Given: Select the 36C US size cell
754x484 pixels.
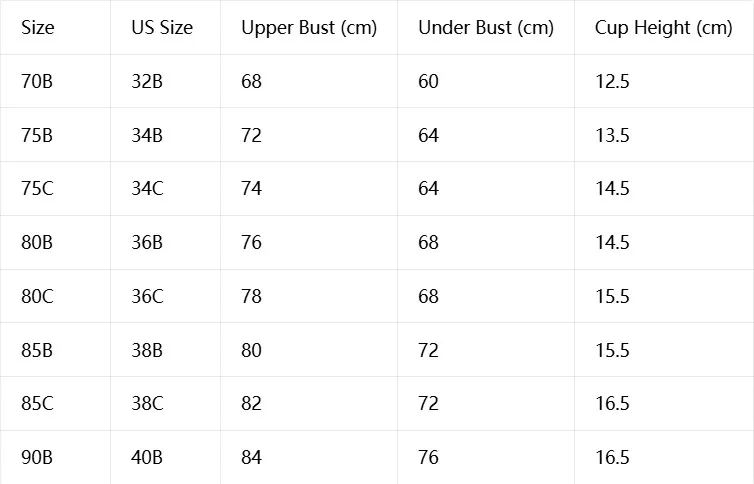Looking at the screenshot, I should (x=147, y=296).
